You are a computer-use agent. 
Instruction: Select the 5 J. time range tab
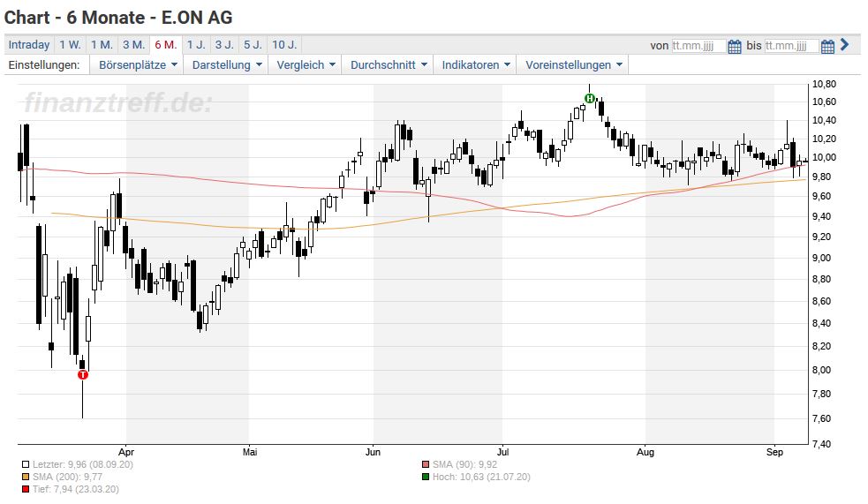coord(253,45)
